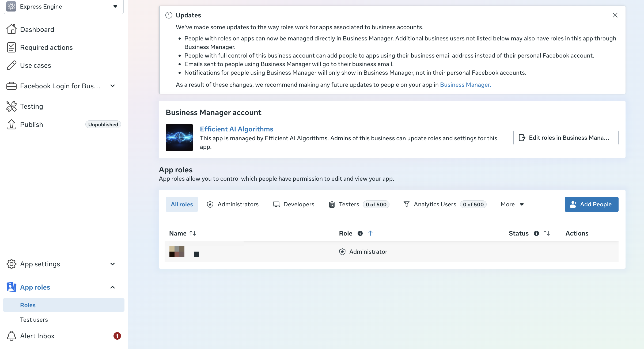Image resolution: width=644 pixels, height=349 pixels.
Task: Switch to the Developers tab
Action: click(293, 204)
